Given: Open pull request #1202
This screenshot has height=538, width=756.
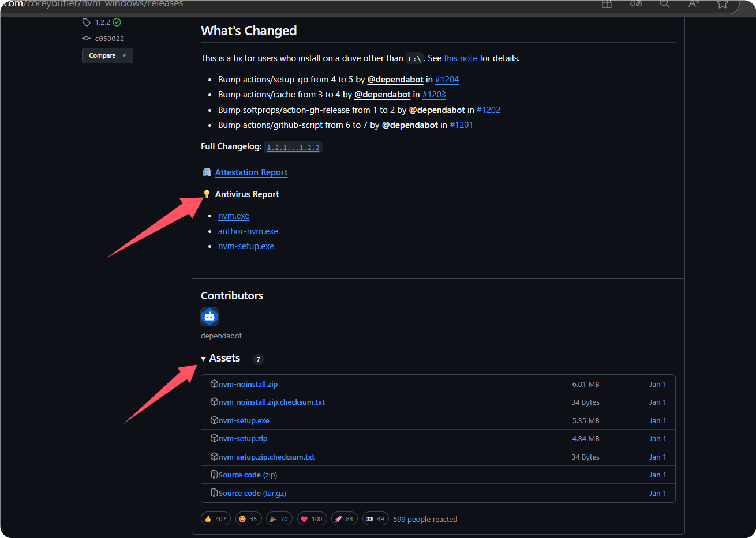Looking at the screenshot, I should [x=488, y=110].
